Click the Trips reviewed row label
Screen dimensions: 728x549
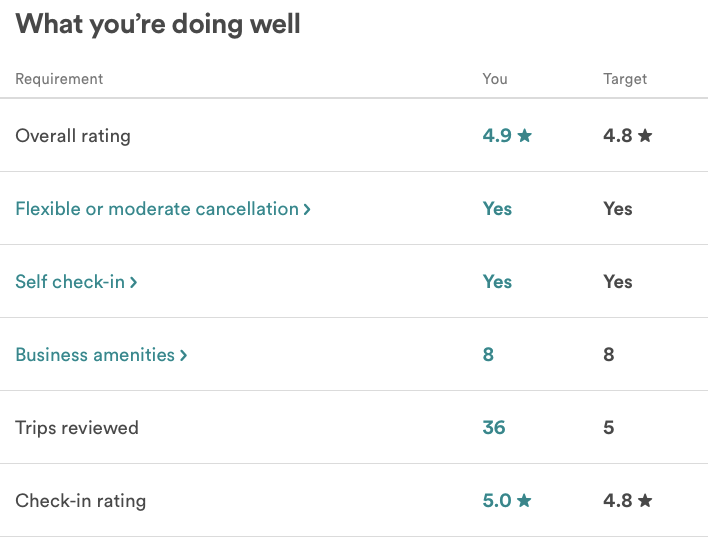(x=77, y=428)
